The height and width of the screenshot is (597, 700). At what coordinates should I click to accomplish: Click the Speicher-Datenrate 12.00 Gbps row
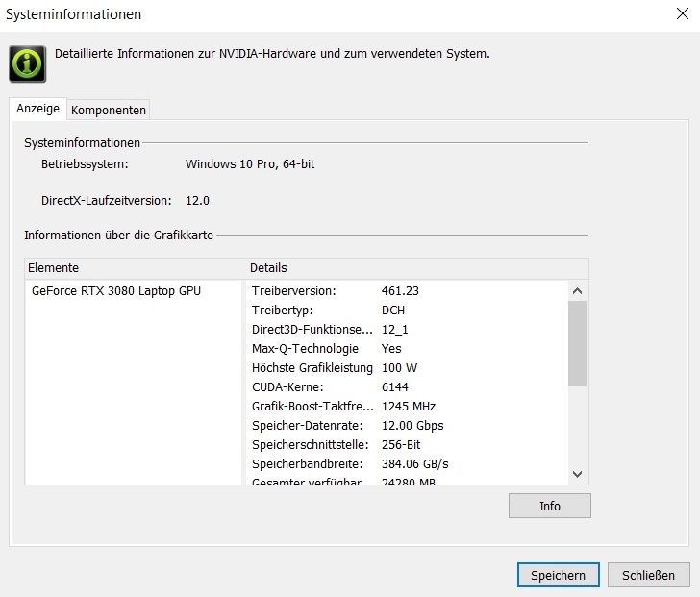pyautogui.click(x=407, y=425)
